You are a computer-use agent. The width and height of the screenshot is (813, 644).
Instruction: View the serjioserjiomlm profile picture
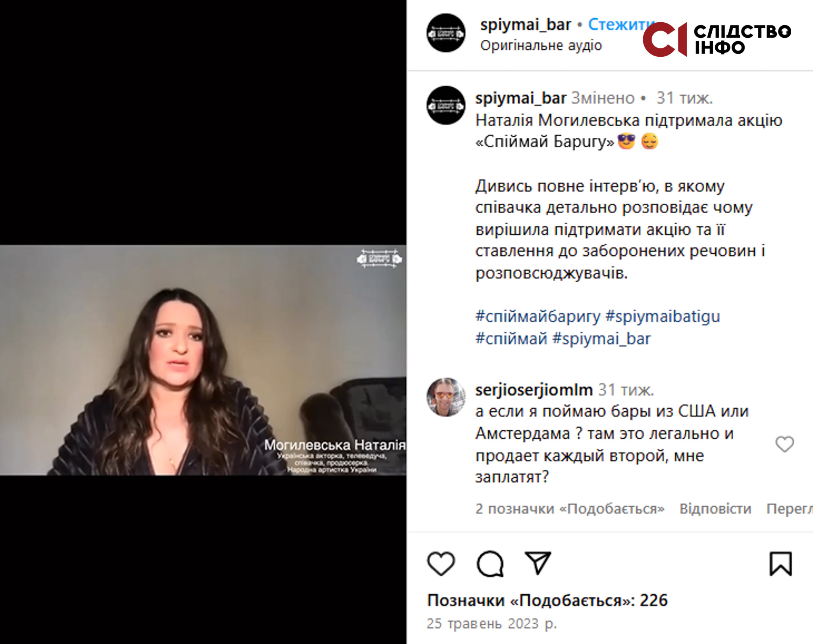(x=446, y=397)
